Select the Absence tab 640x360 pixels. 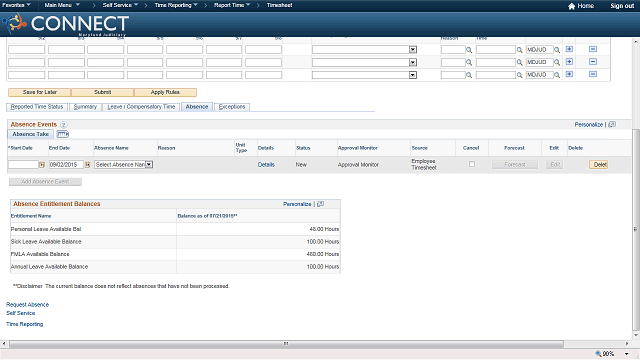(197, 107)
